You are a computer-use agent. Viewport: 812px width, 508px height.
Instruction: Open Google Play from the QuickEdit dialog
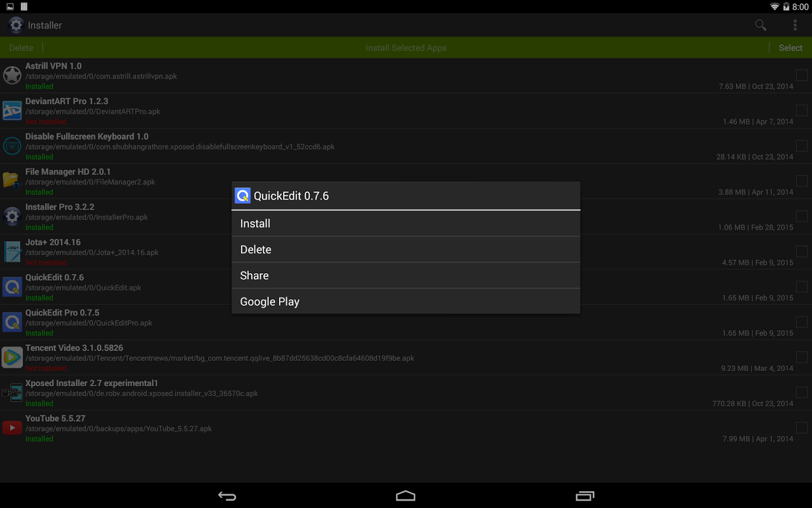click(x=405, y=301)
